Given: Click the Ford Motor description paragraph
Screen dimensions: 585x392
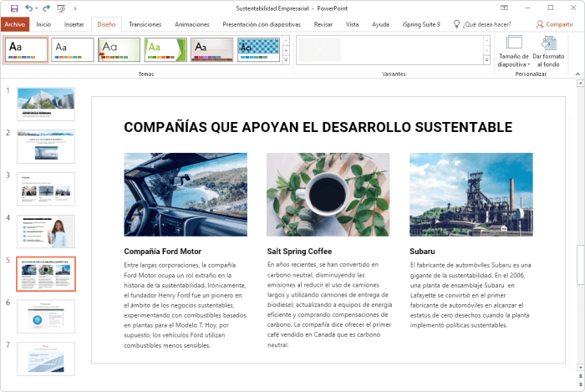Looking at the screenshot, I should point(185,305).
